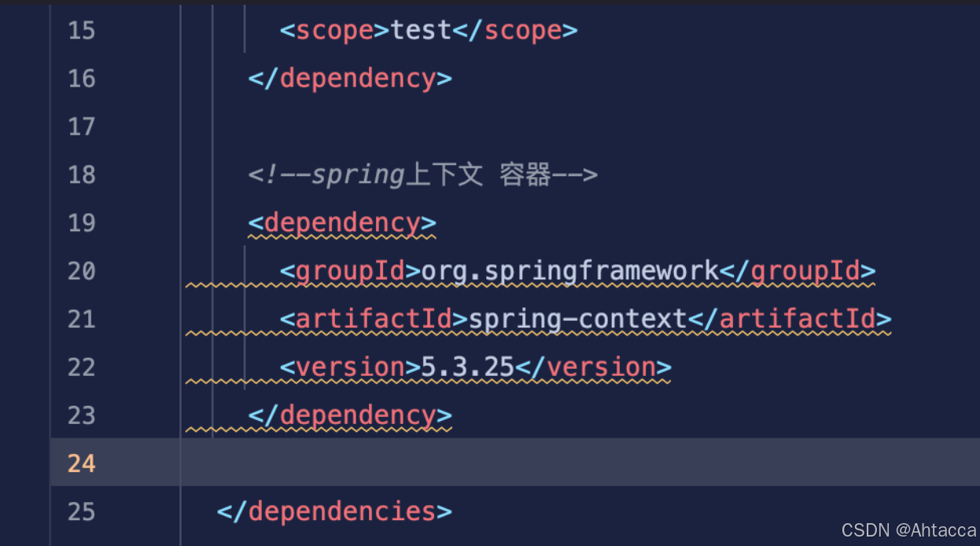Click line number 16 in the gutter

point(81,79)
